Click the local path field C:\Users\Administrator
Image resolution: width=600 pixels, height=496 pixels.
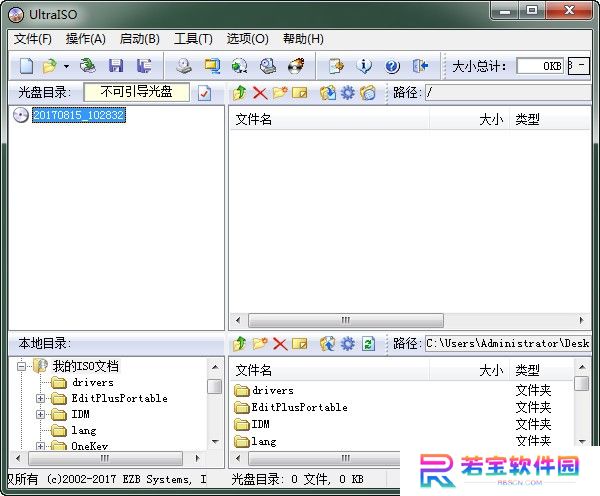tap(508, 343)
